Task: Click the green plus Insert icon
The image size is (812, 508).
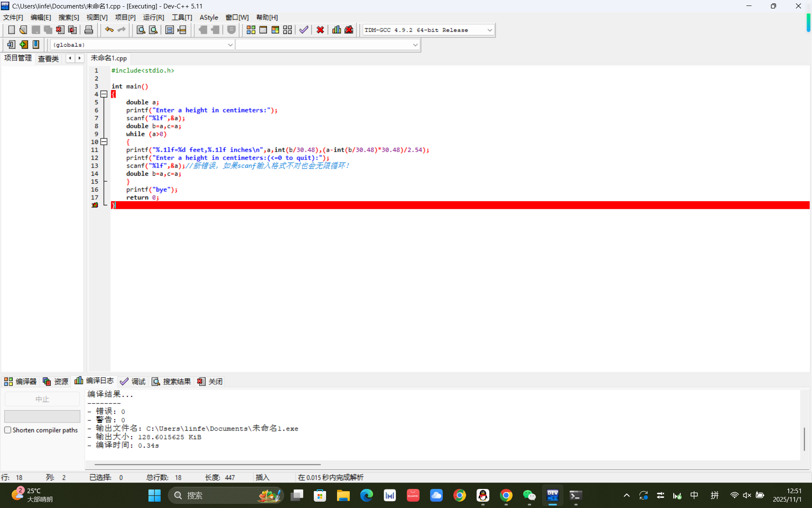Action: 24,44
